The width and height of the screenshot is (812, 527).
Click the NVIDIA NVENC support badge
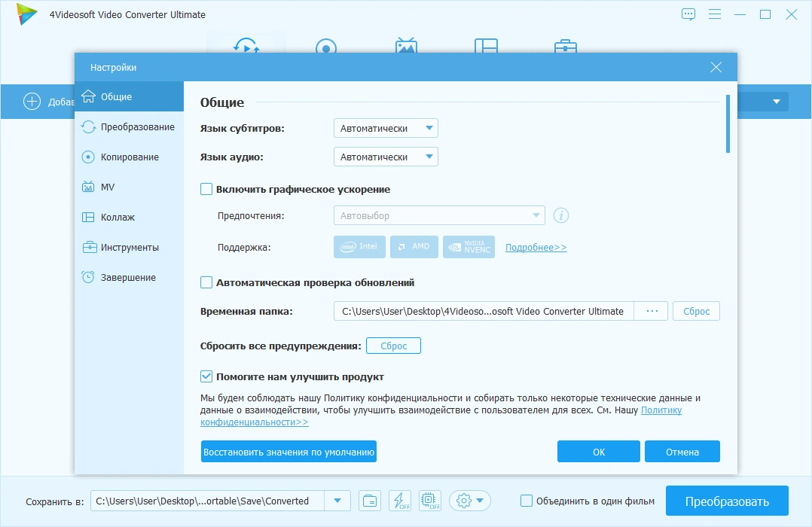pyautogui.click(x=469, y=247)
